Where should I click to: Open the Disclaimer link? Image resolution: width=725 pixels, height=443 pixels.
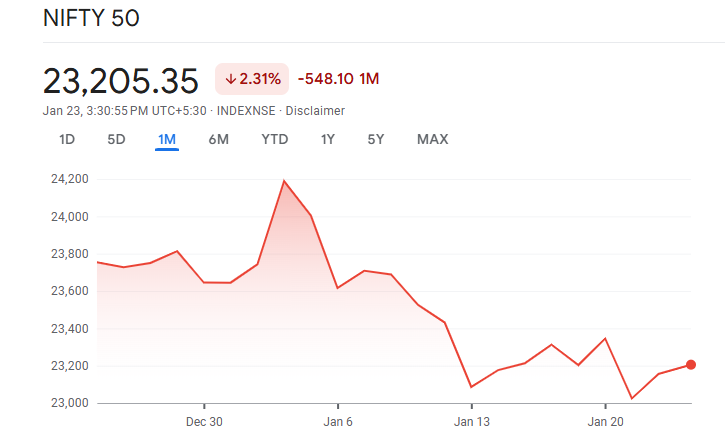click(x=316, y=110)
